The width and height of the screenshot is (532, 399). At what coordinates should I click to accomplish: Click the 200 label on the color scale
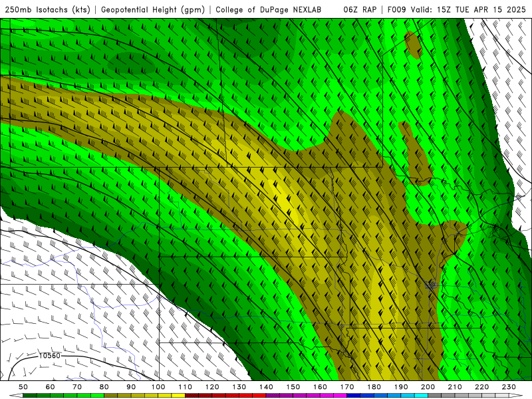428,387
